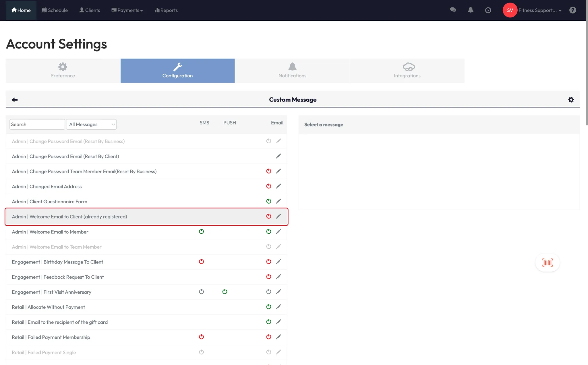Click the back arrow in Custom Message header
The height and width of the screenshot is (365, 588).
tap(15, 100)
